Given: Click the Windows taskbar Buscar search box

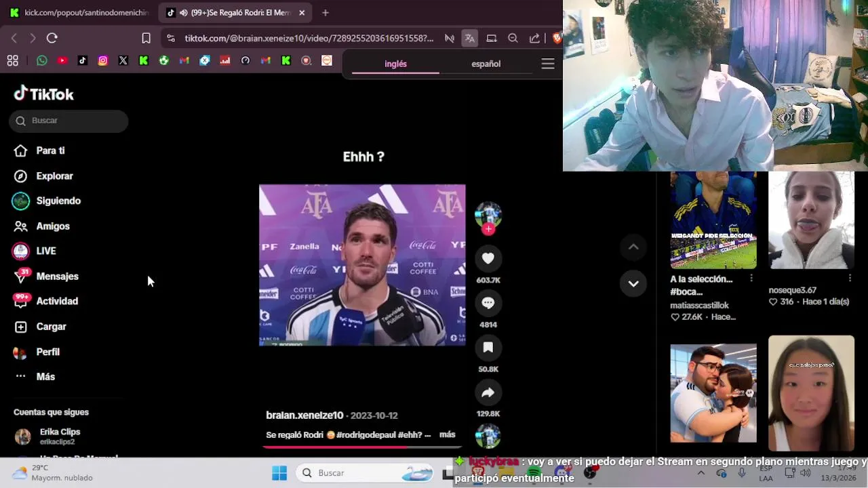Looking at the screenshot, I should [x=366, y=473].
